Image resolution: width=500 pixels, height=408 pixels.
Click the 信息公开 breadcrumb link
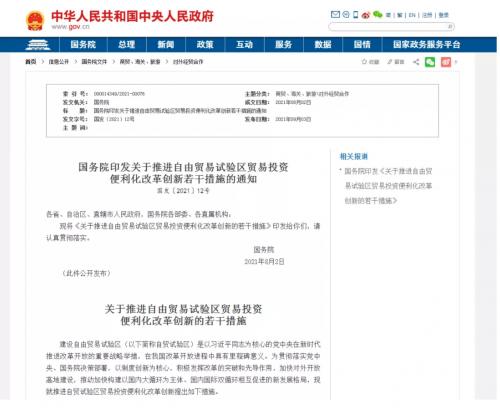(59, 62)
